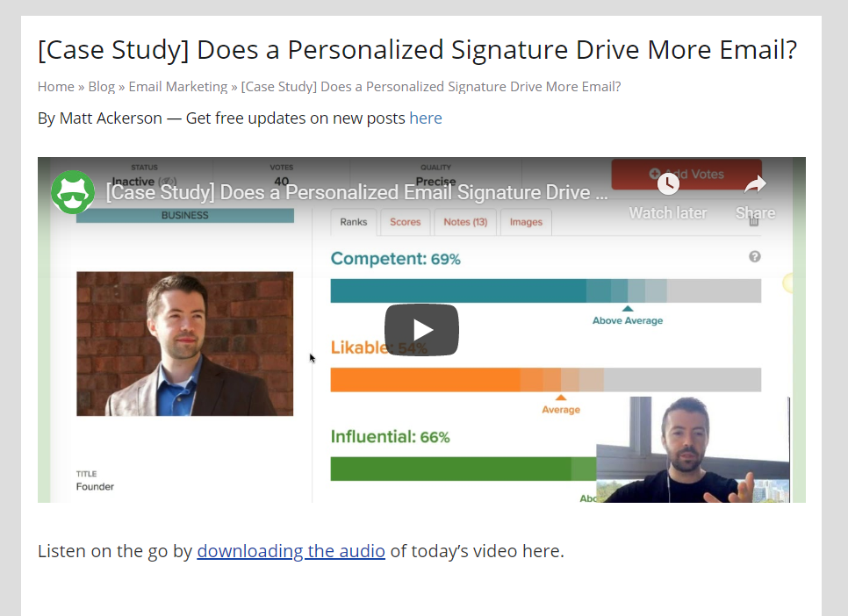Switch to the Scores tab

pyautogui.click(x=405, y=222)
